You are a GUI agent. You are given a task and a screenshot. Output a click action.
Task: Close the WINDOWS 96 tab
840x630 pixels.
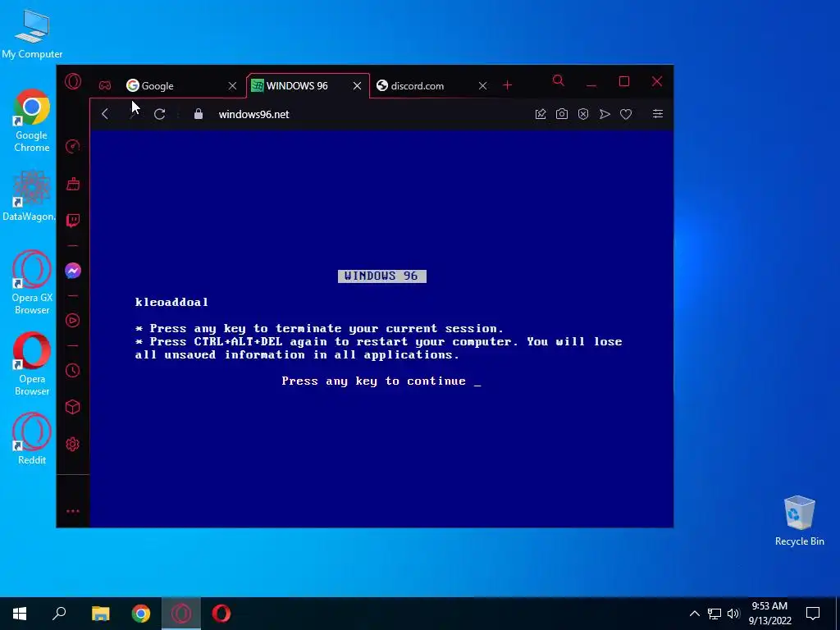[x=358, y=85]
